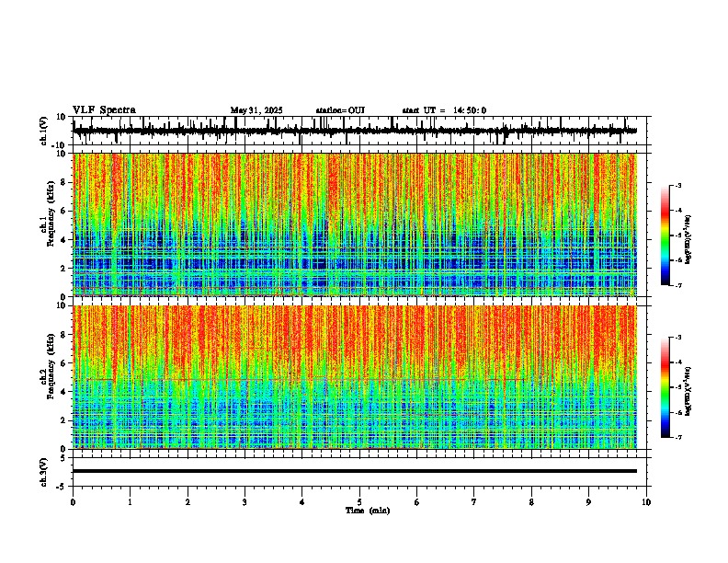The image size is (728, 563).
Task: Click the "-3" tick on ch.2 color bar
Action: tap(678, 338)
